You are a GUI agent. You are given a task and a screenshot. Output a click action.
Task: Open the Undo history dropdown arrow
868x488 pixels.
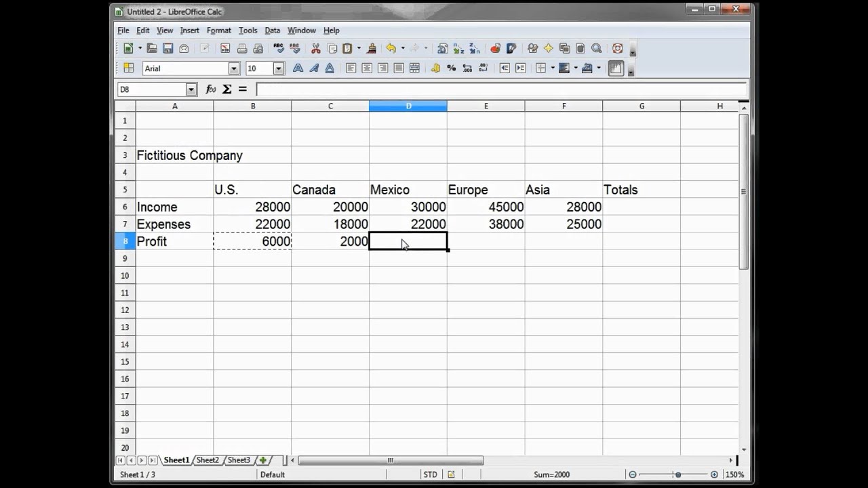coord(403,49)
